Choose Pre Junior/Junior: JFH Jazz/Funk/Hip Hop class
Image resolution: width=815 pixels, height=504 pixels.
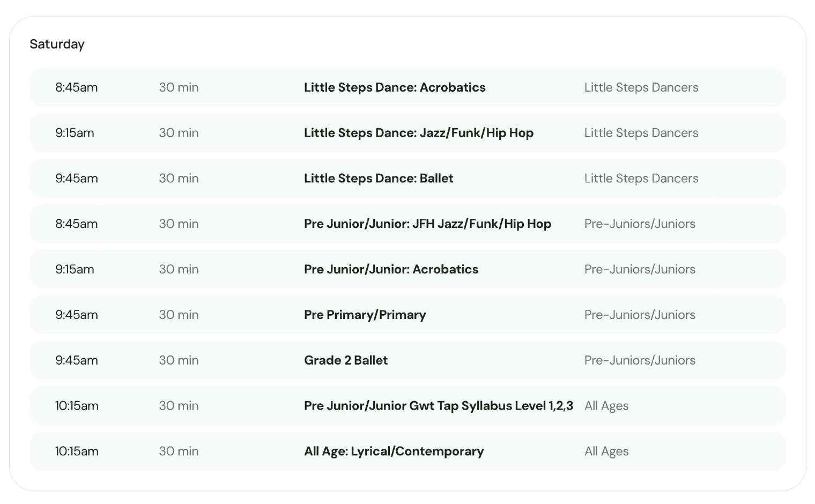(427, 224)
